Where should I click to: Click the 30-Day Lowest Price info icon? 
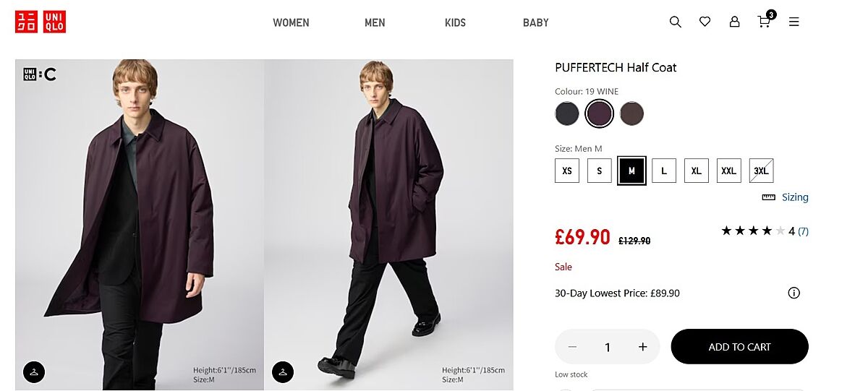(793, 293)
